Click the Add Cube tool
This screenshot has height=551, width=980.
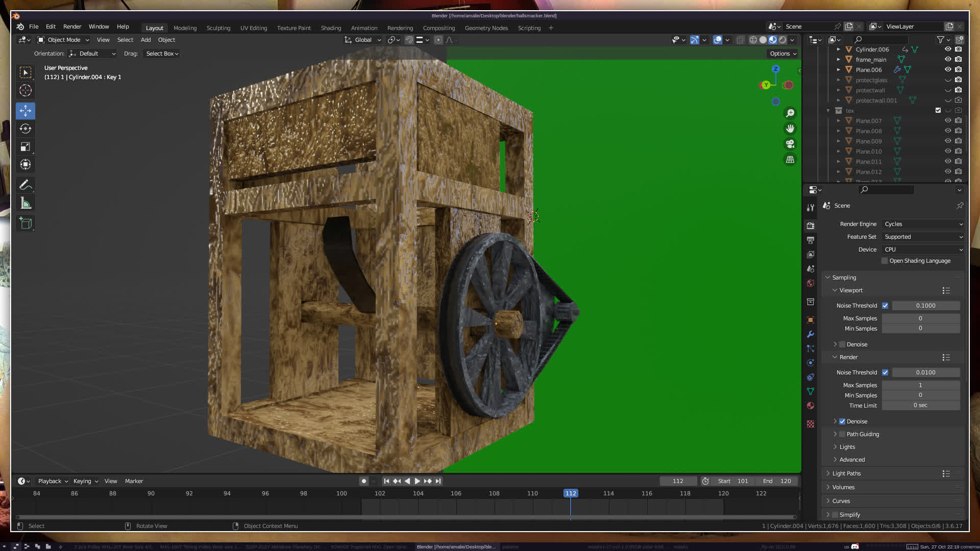click(x=26, y=223)
